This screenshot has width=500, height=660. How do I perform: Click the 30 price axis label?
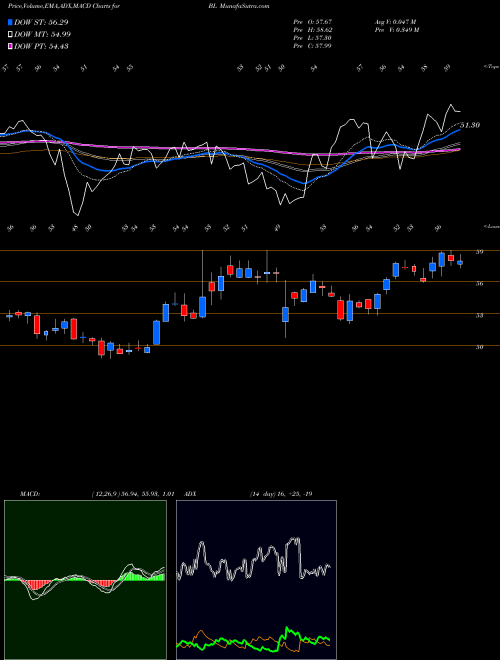[x=479, y=347]
